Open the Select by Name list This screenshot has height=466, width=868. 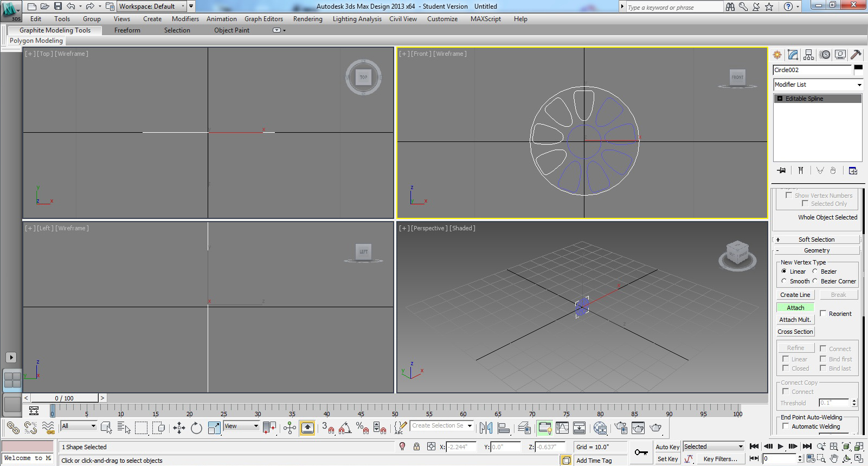click(124, 428)
